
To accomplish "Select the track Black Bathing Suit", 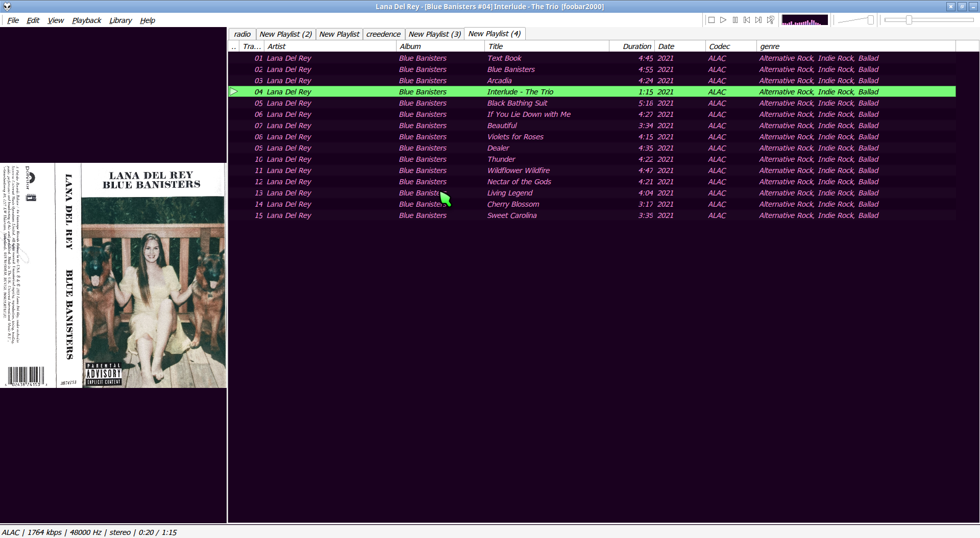I will coord(592,103).
